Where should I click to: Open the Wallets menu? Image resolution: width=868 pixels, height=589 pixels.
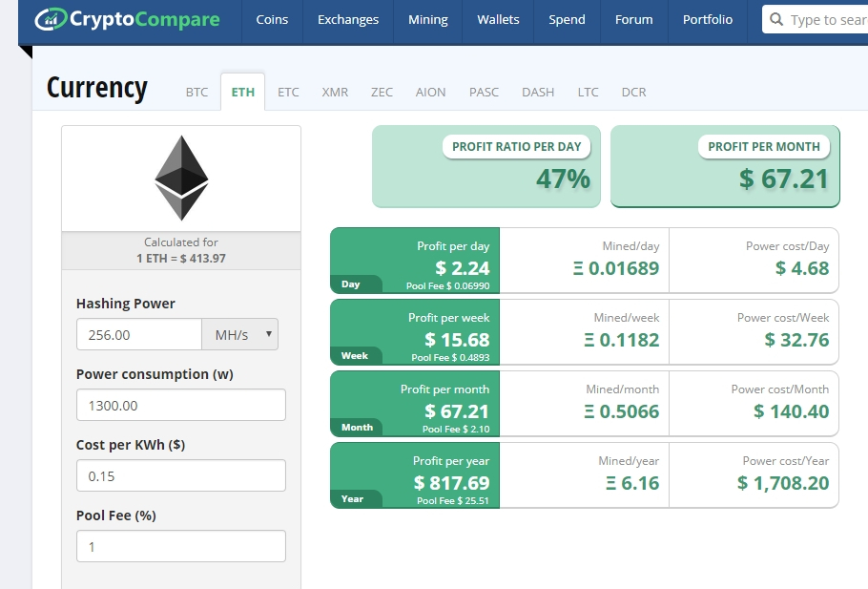coord(498,20)
